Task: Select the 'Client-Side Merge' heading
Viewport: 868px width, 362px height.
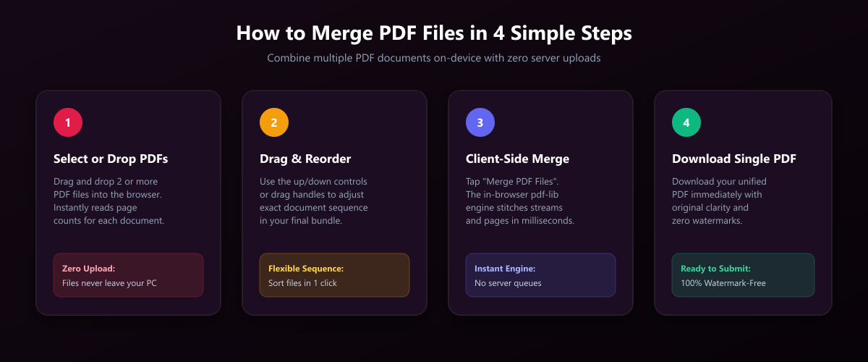Action: 518,159
